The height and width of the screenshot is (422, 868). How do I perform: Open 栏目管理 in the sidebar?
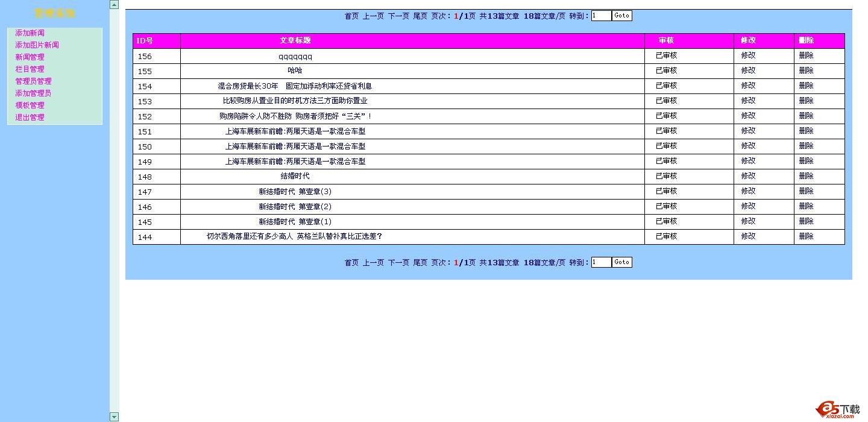tap(30, 69)
